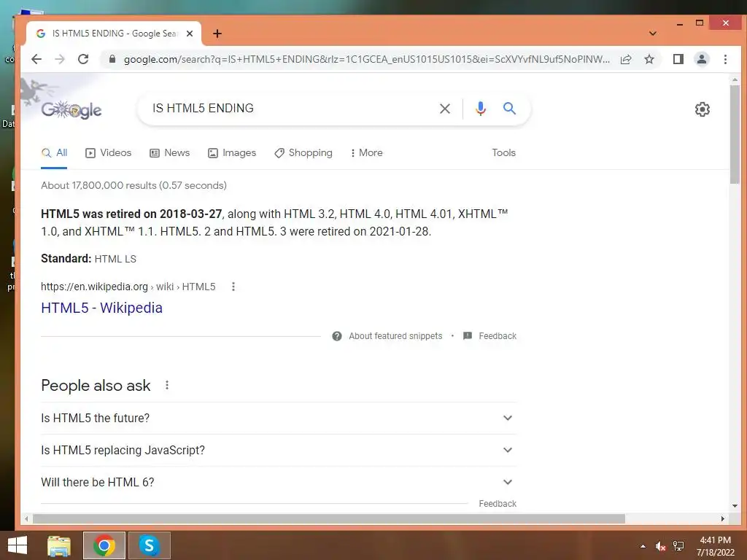This screenshot has width=747, height=560.
Task: Click the HTML LS standard link
Action: [115, 259]
